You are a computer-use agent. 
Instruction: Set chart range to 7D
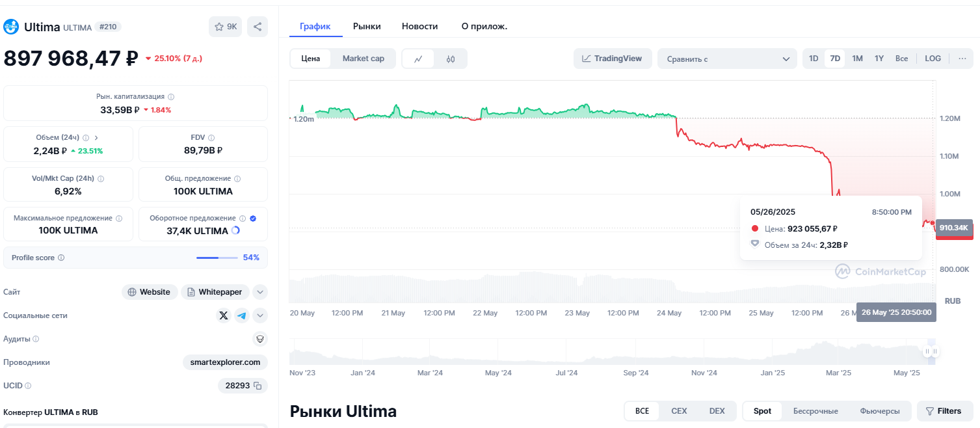pyautogui.click(x=835, y=59)
